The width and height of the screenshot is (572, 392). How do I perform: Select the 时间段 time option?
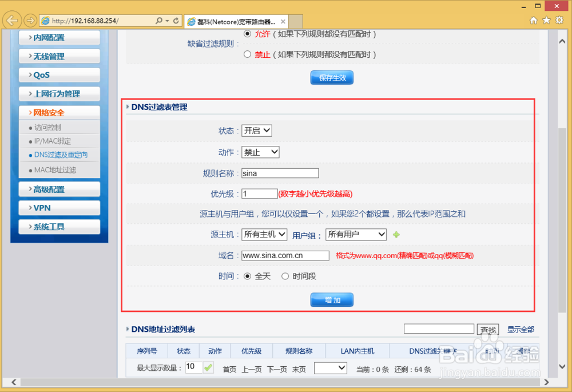[285, 275]
